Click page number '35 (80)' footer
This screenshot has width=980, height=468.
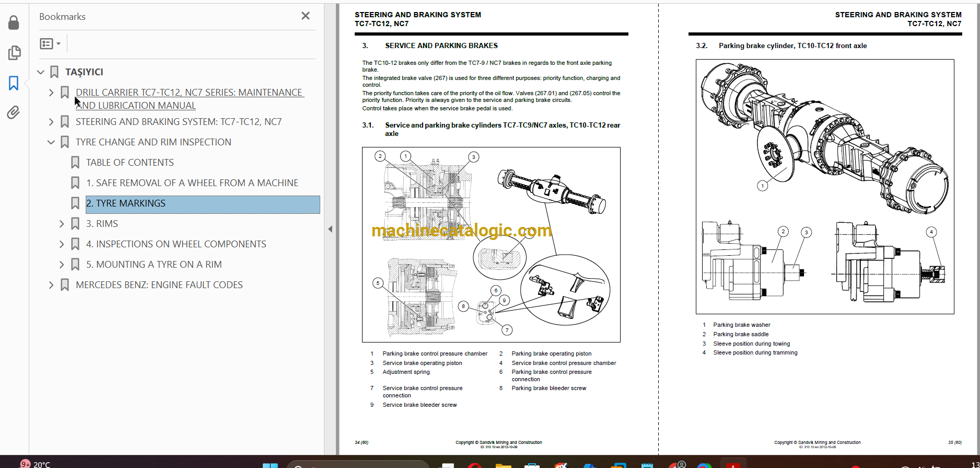pos(955,442)
